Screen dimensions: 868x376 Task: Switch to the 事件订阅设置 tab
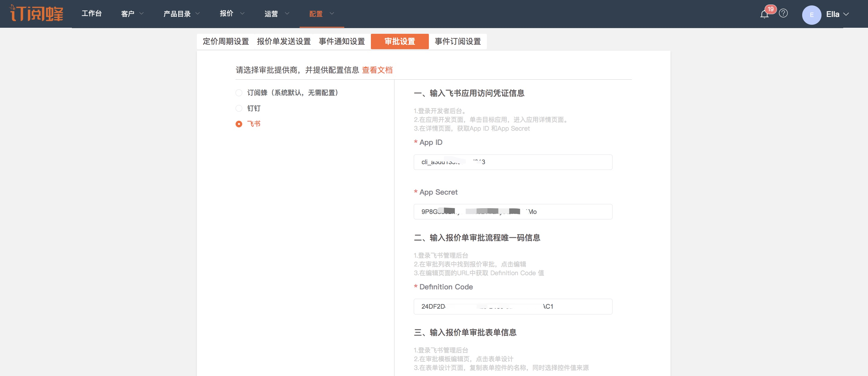coord(458,41)
